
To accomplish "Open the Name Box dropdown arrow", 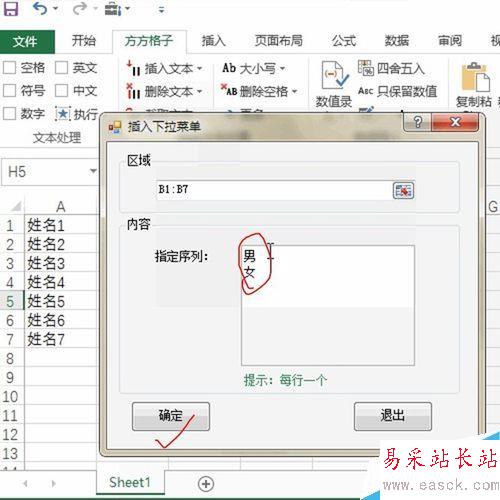I will pos(93,172).
